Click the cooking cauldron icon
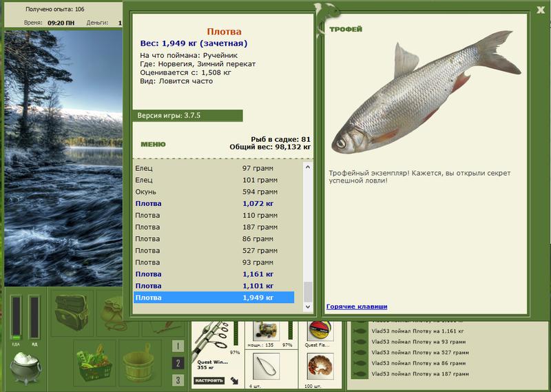The width and height of the screenshot is (551, 392). (x=26, y=368)
